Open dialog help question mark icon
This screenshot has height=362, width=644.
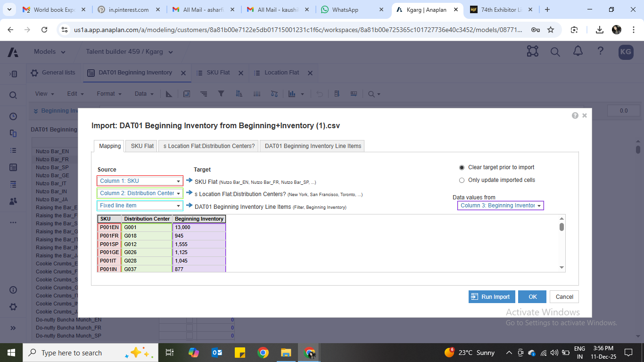[575, 115]
